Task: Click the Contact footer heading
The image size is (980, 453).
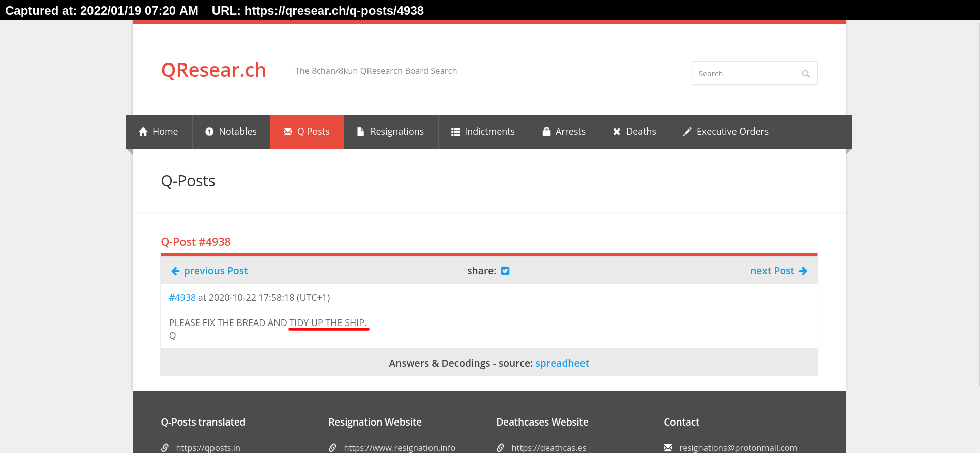Action: (x=682, y=422)
